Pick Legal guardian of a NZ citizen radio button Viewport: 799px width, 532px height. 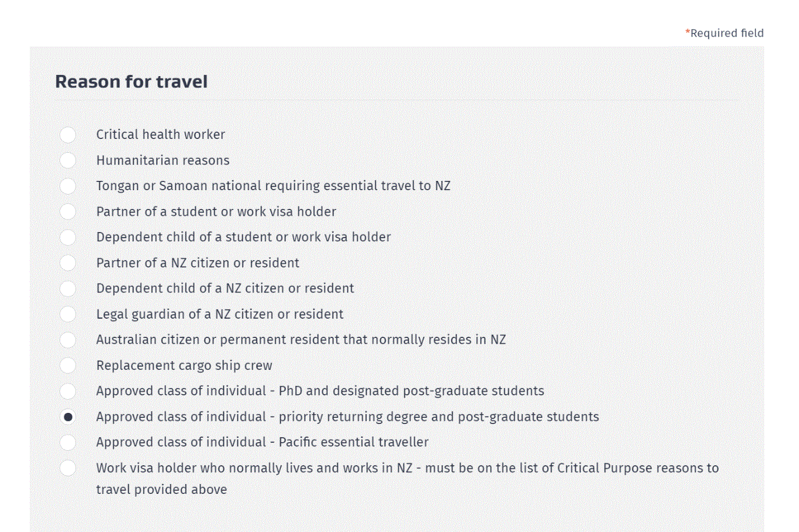click(68, 314)
